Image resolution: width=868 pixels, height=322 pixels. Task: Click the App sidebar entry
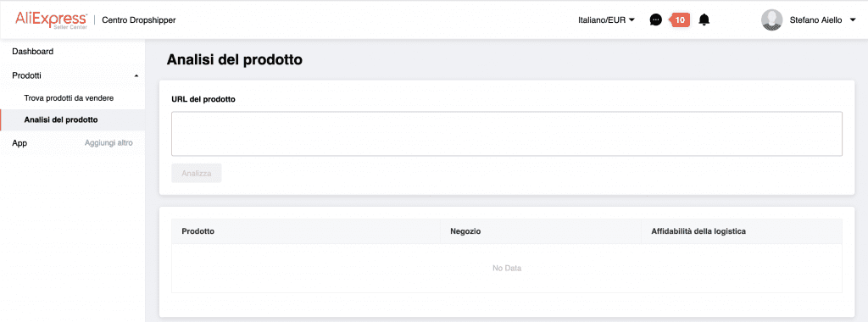point(19,143)
